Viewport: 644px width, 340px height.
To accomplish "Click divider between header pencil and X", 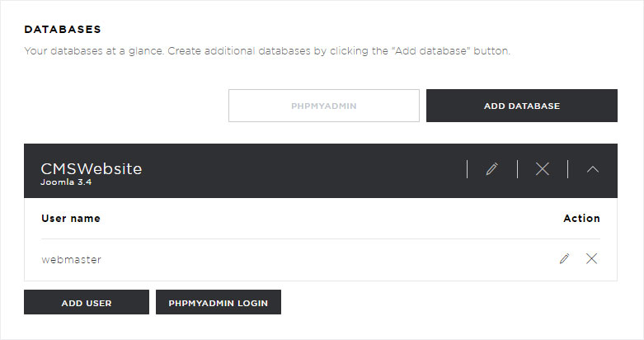I will [518, 169].
